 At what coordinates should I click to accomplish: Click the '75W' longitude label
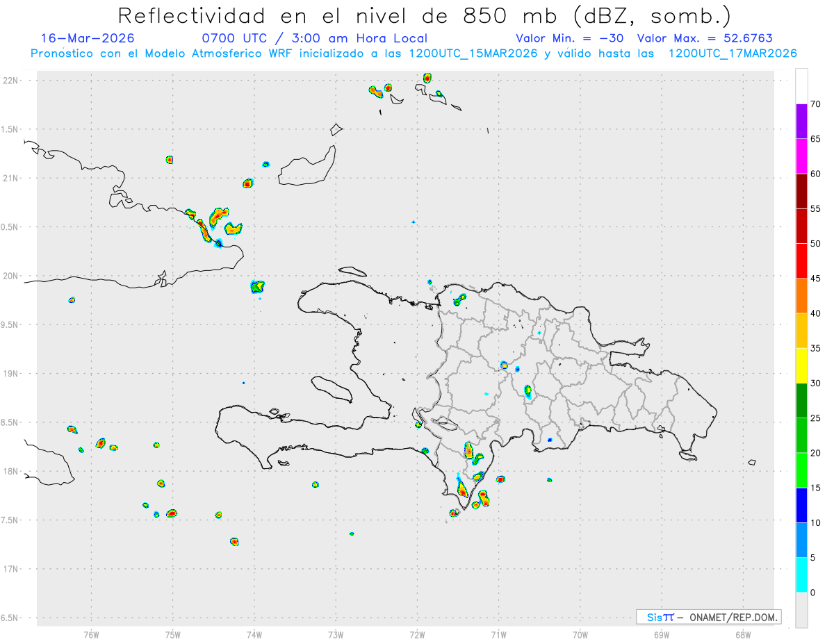[172, 634]
